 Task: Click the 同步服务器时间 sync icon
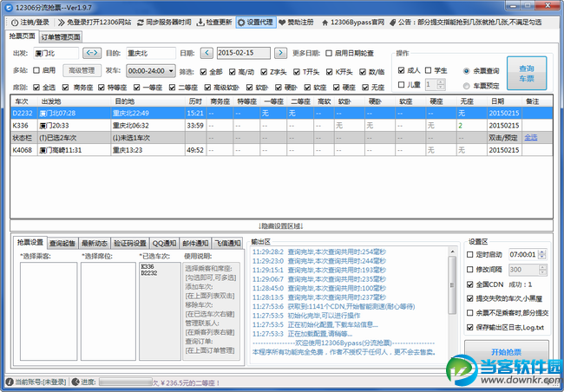(x=141, y=23)
